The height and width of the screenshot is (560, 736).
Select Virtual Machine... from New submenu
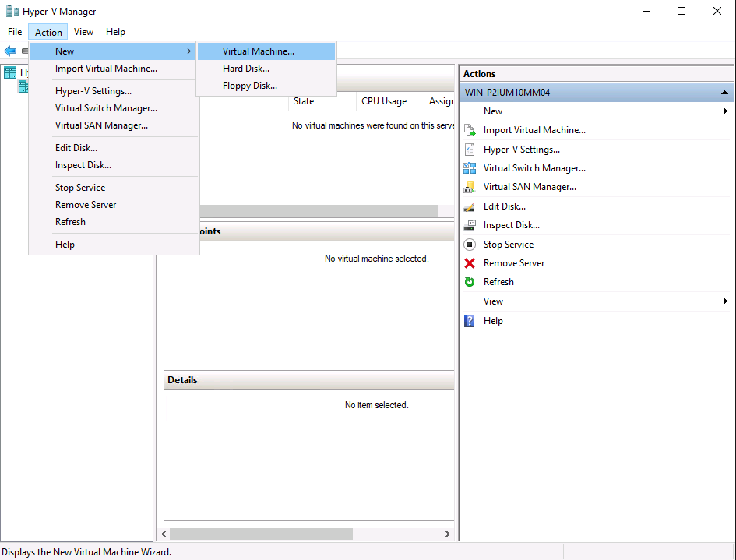259,51
